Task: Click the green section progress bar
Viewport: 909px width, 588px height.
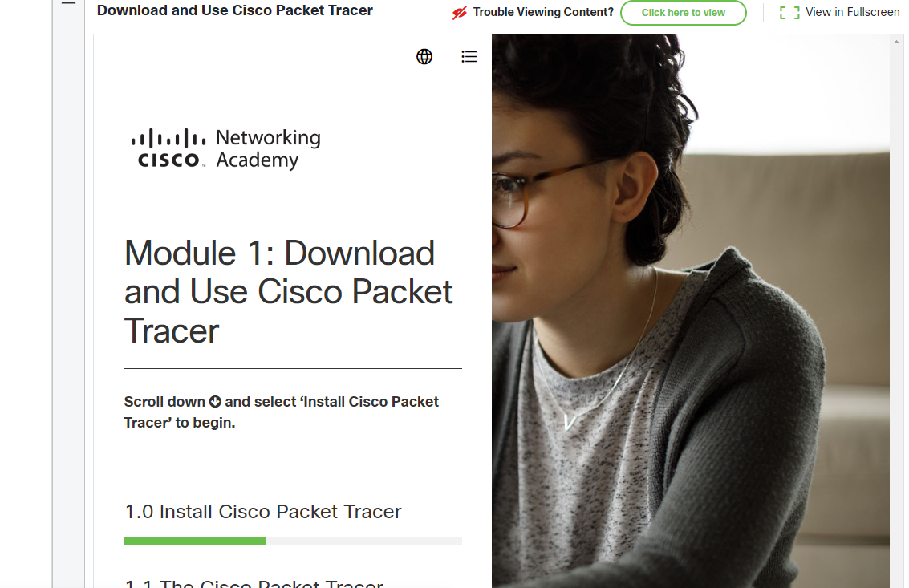Action: (195, 541)
